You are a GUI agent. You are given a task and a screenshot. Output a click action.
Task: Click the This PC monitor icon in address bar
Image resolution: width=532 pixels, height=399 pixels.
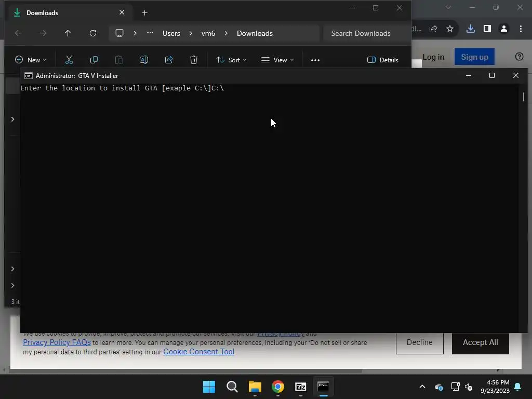pos(119,33)
